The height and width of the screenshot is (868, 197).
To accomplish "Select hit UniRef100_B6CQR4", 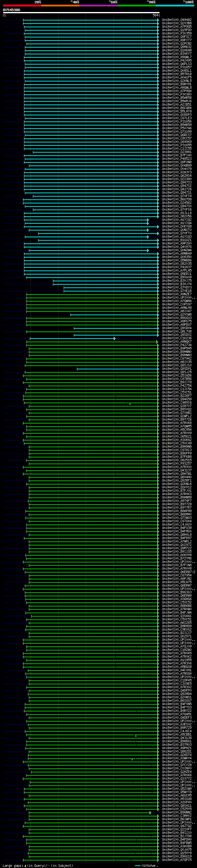I will point(176,108).
